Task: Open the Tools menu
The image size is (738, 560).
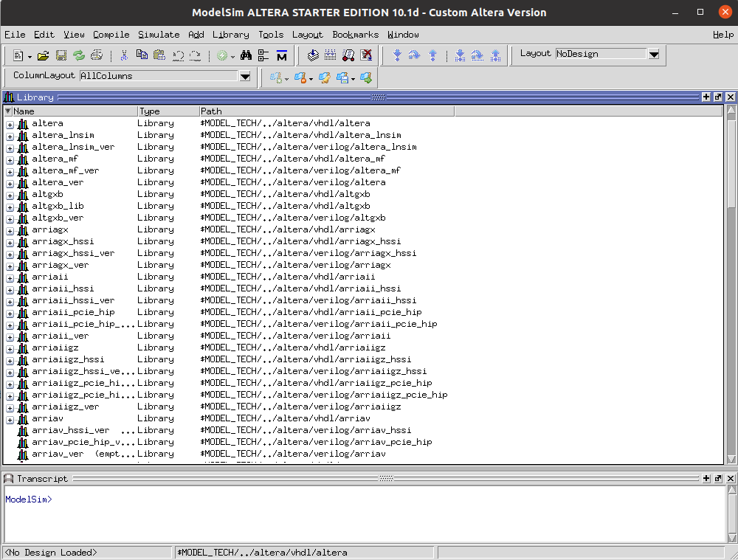Action: [271, 35]
